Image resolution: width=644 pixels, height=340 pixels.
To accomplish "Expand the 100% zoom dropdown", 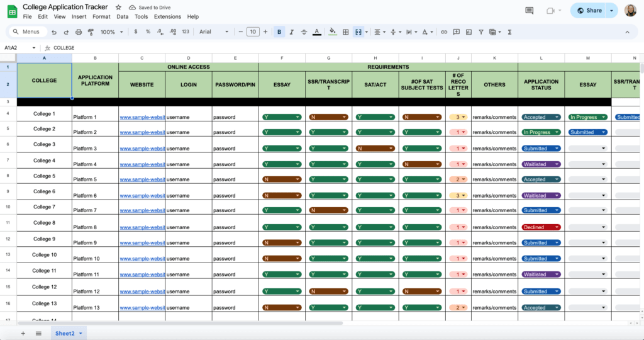I will pos(112,32).
